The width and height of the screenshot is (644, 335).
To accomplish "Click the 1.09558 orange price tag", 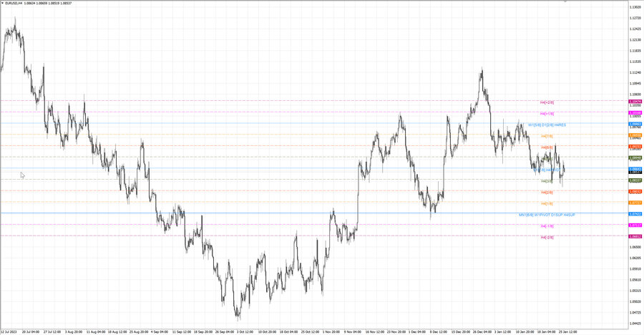I will point(635,135).
